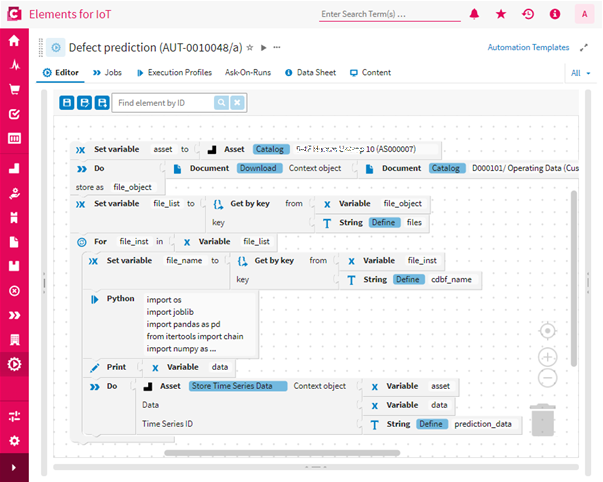Select the For file_inst loop block
The image size is (603, 482).
tap(101, 242)
